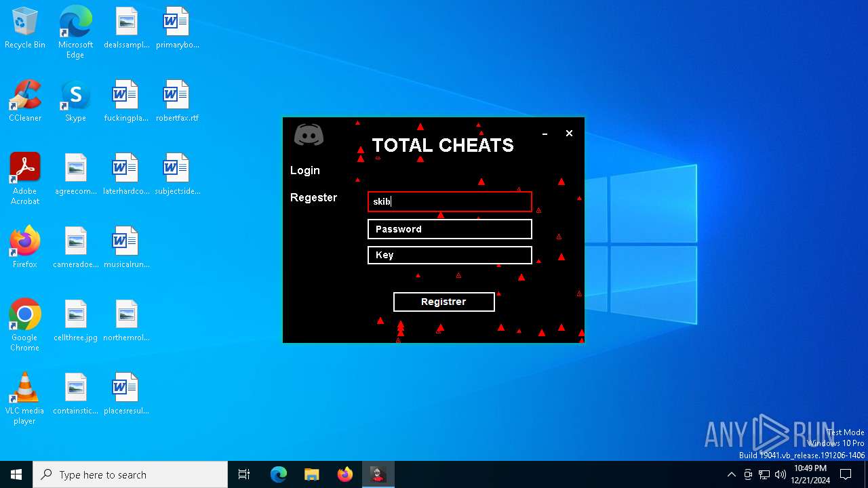Select the containstic image file icon
This screenshot has width=868, height=488.
(75, 394)
